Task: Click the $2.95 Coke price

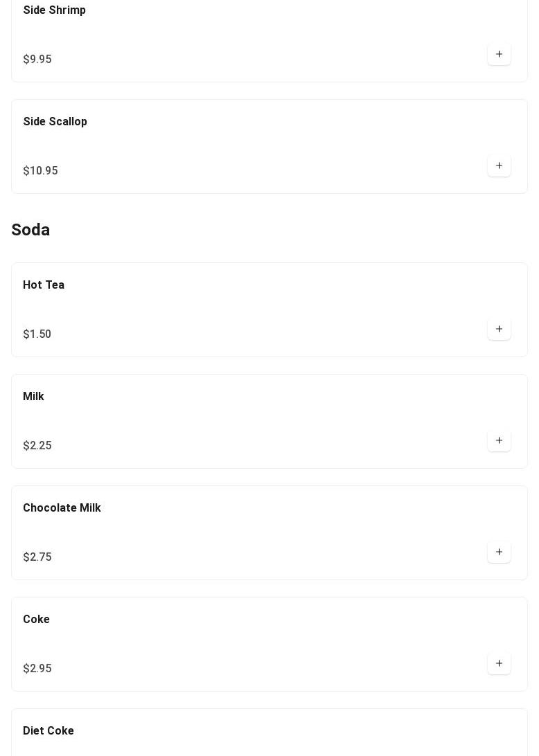Action: [x=37, y=669]
